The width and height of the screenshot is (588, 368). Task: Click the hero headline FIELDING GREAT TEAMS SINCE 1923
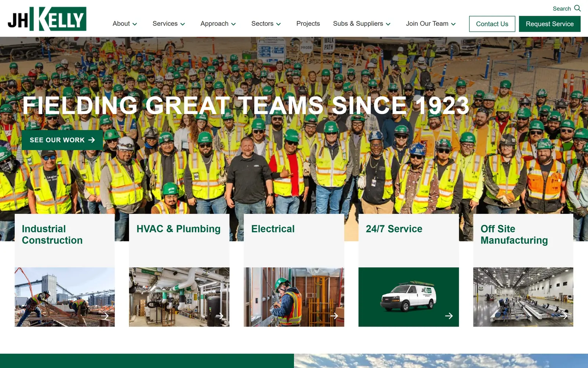point(246,106)
